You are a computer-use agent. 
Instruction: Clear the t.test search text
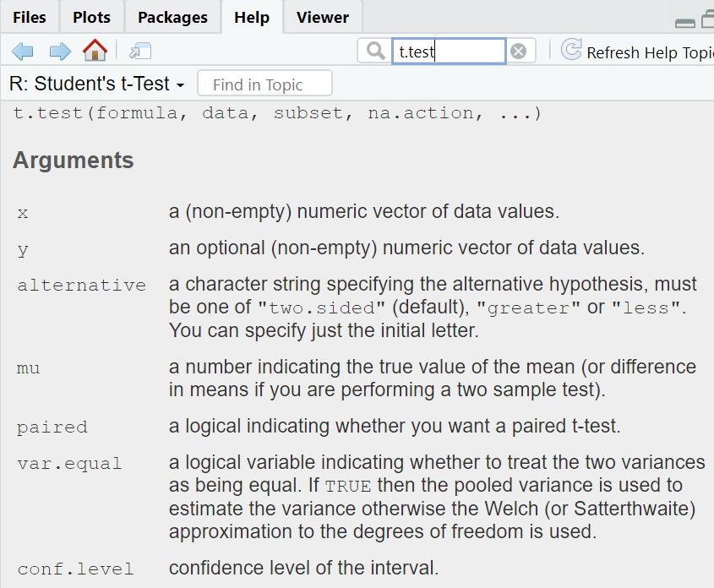pyautogui.click(x=518, y=52)
